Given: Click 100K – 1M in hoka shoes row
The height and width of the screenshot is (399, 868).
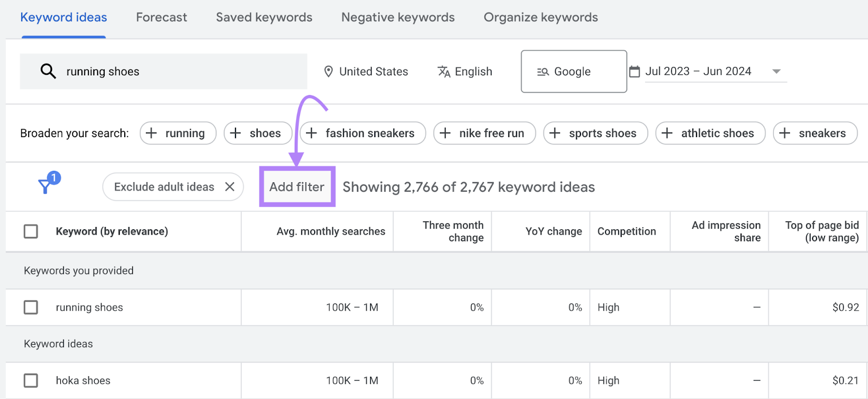Looking at the screenshot, I should click(352, 381).
